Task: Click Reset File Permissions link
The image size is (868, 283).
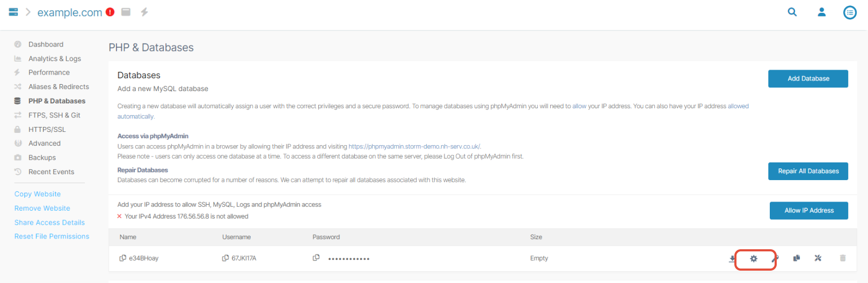Action: 52,236
